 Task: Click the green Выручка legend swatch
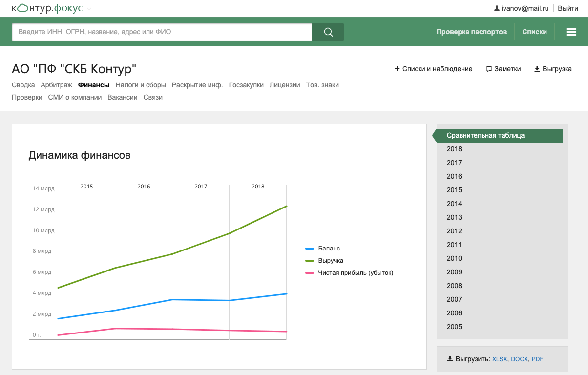(310, 261)
